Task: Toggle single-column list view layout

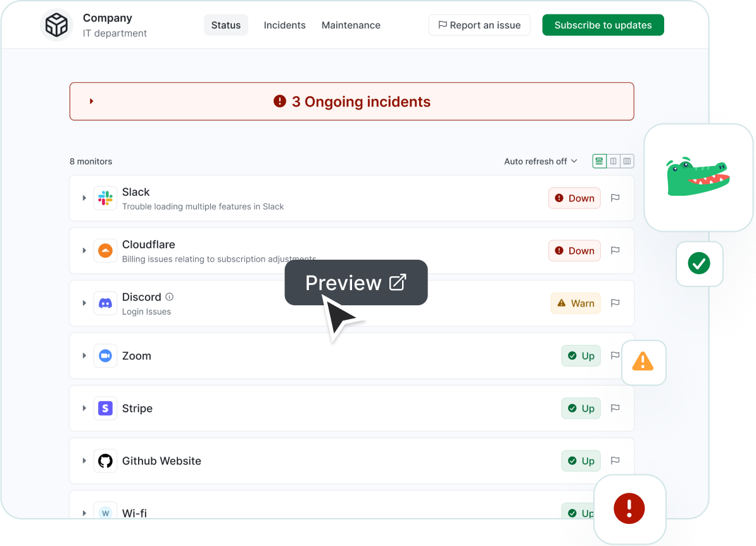Action: (599, 161)
